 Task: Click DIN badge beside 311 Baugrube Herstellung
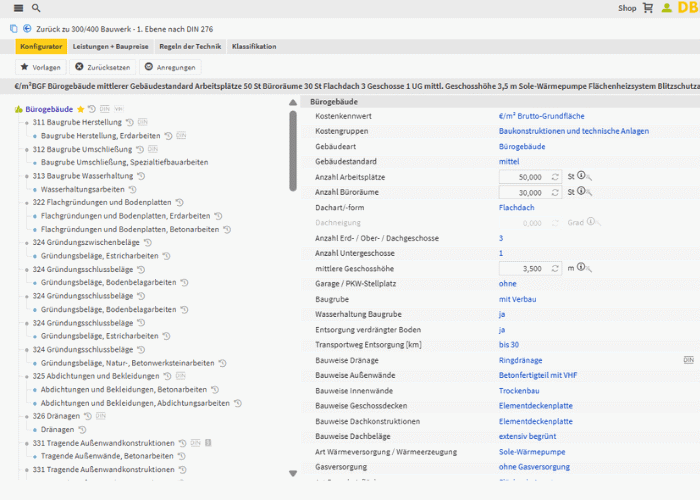(x=142, y=122)
